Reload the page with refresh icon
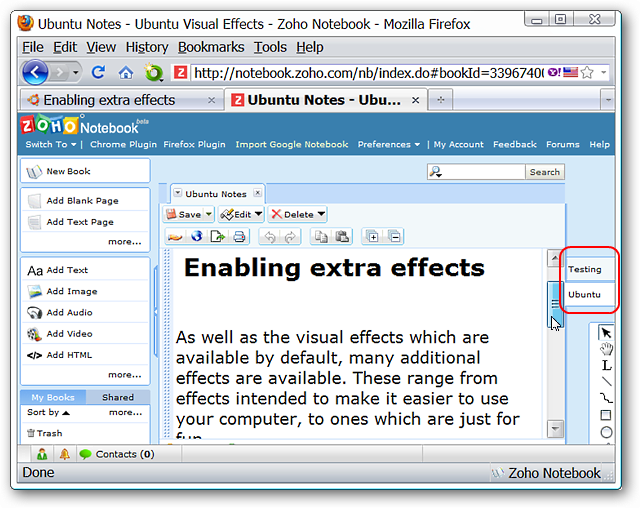Screen dimensions: 640x508 coord(98,73)
